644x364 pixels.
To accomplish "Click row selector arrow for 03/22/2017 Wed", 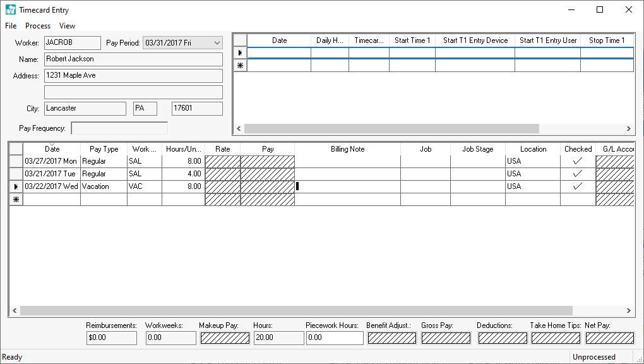I will 16,186.
